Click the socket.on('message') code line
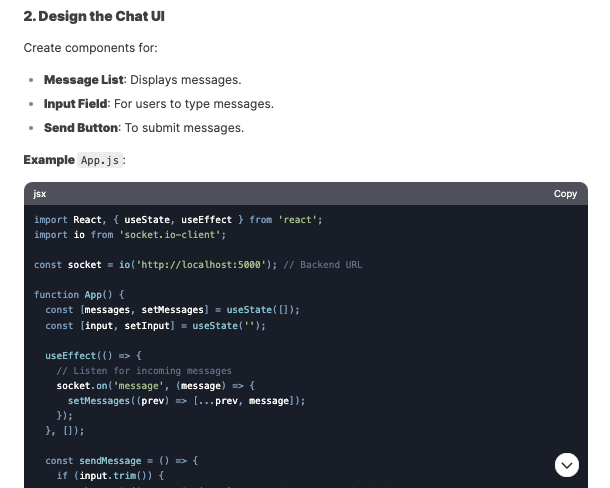Image resolution: width=610 pixels, height=488 pixels. click(156, 385)
